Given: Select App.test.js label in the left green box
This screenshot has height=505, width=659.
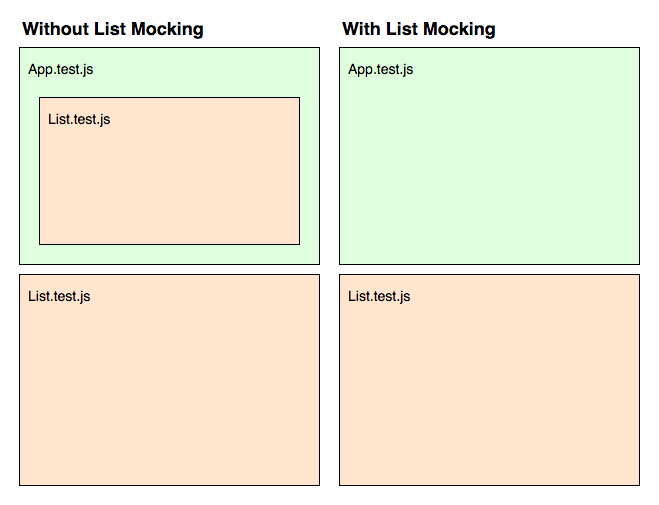Looking at the screenshot, I should coord(61,69).
